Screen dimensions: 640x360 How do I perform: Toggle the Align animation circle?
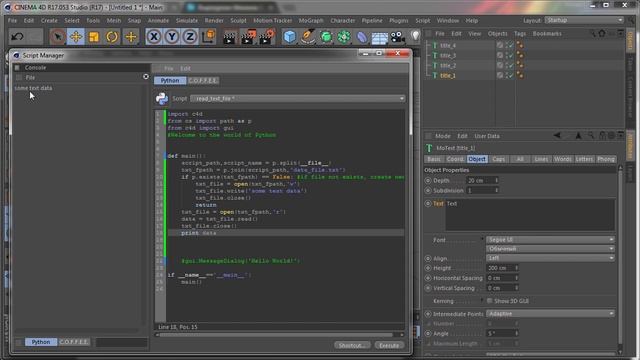click(428, 258)
